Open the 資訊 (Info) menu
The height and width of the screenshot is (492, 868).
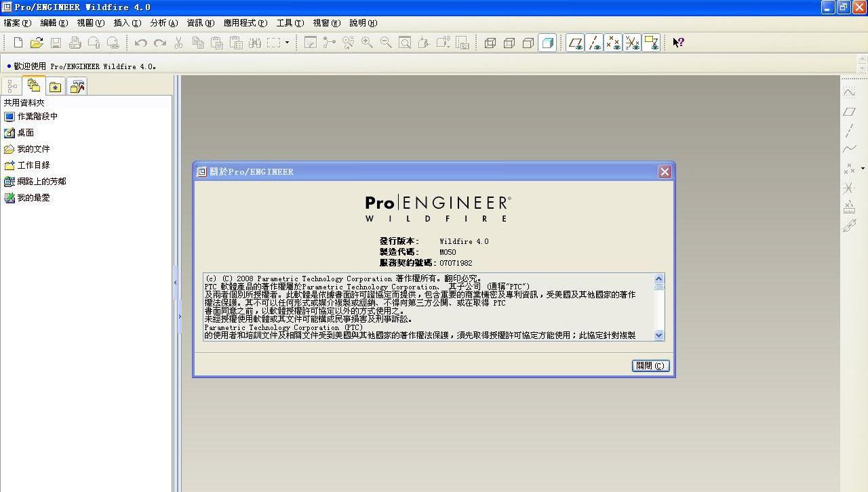pos(200,23)
